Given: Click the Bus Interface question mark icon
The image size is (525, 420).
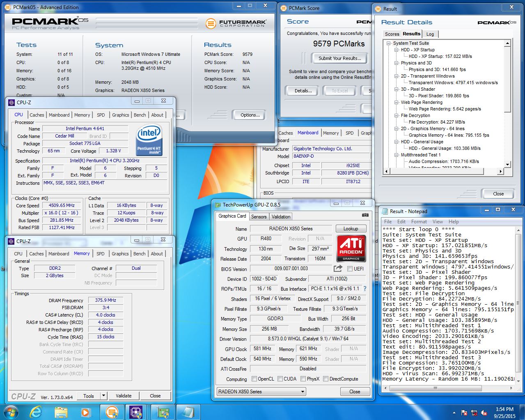Looking at the screenshot, I should click(x=365, y=289).
